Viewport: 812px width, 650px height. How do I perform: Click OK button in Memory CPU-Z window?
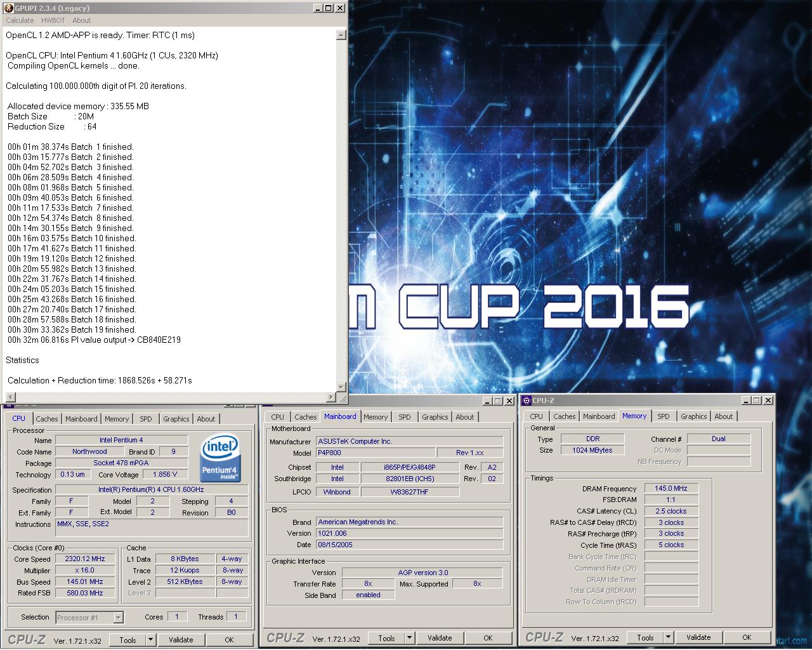(x=747, y=637)
